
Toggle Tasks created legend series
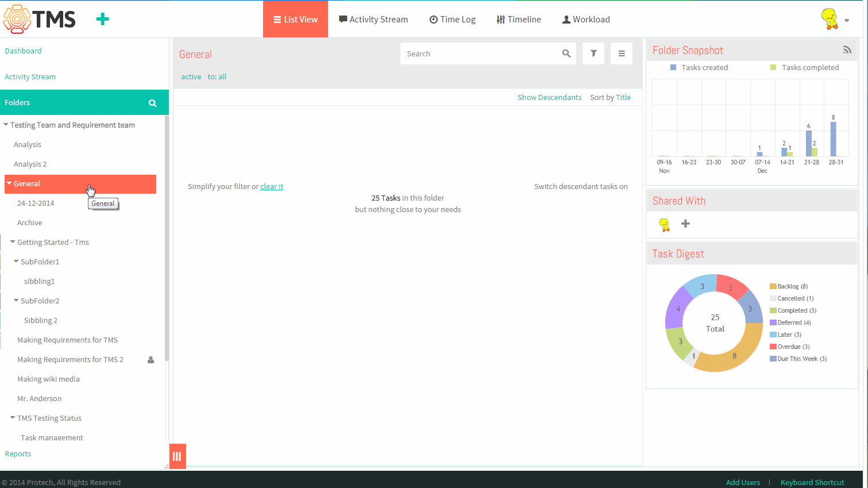(699, 67)
